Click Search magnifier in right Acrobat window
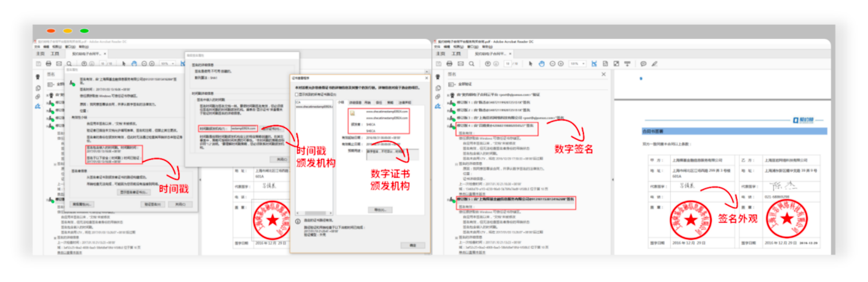 coord(471,64)
